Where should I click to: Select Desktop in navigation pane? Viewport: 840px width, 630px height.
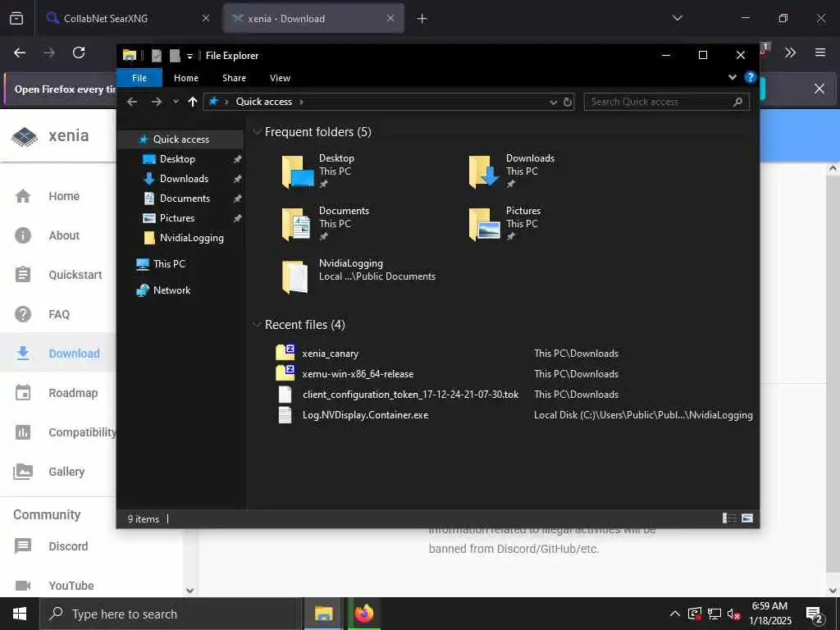[x=177, y=159]
